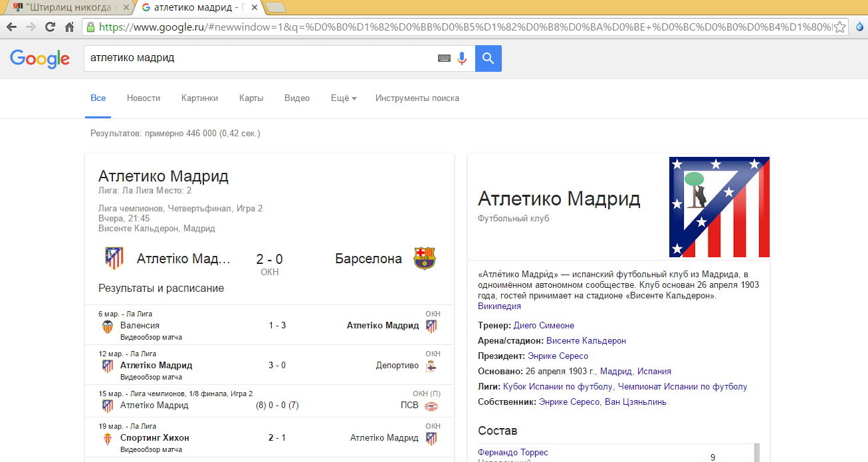Click Atlético crest in the 12 мар. row
The height and width of the screenshot is (462, 868).
point(107,366)
